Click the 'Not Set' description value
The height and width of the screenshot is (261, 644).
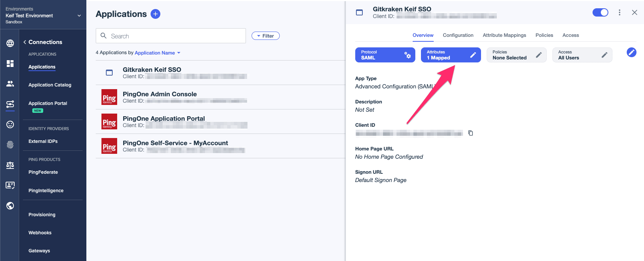tap(365, 110)
